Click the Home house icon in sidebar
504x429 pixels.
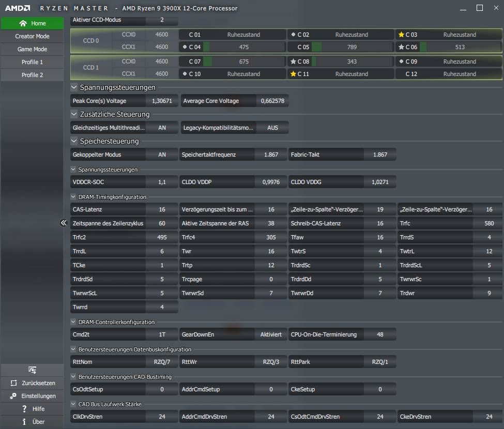(23, 23)
